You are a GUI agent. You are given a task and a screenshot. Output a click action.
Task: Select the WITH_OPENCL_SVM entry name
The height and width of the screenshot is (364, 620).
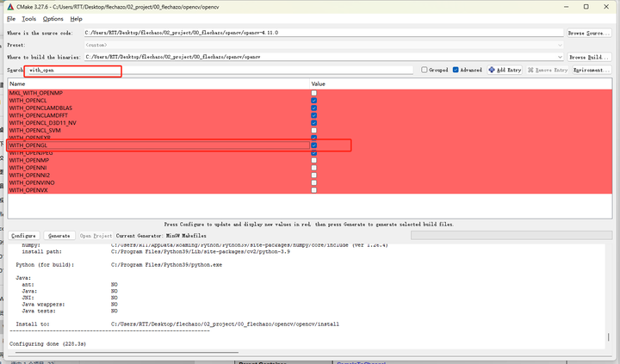tap(34, 131)
